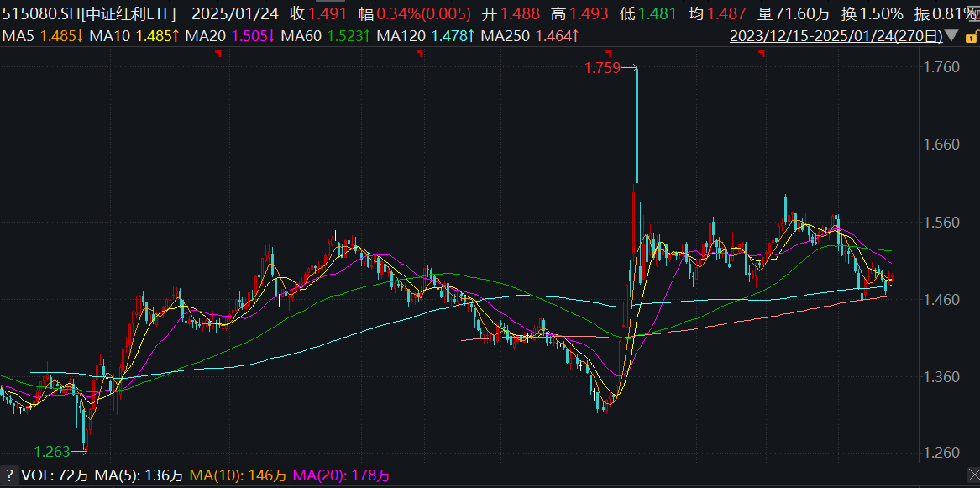980x488 pixels.
Task: Click the first red corner marker above chart
Action: 218,54
